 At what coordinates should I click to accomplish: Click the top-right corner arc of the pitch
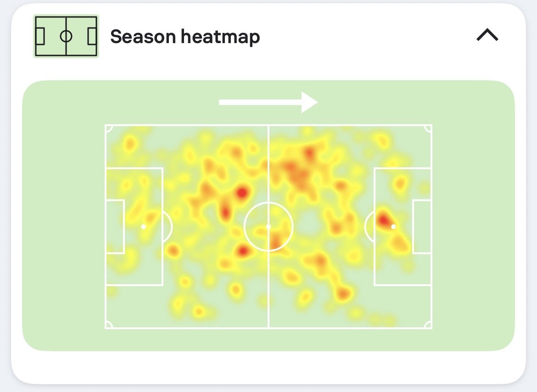(x=428, y=129)
